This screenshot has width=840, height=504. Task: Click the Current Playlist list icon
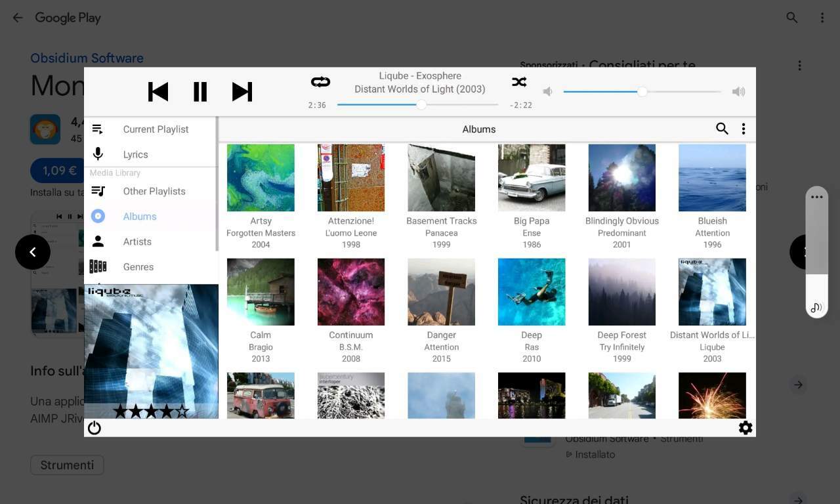pyautogui.click(x=98, y=129)
